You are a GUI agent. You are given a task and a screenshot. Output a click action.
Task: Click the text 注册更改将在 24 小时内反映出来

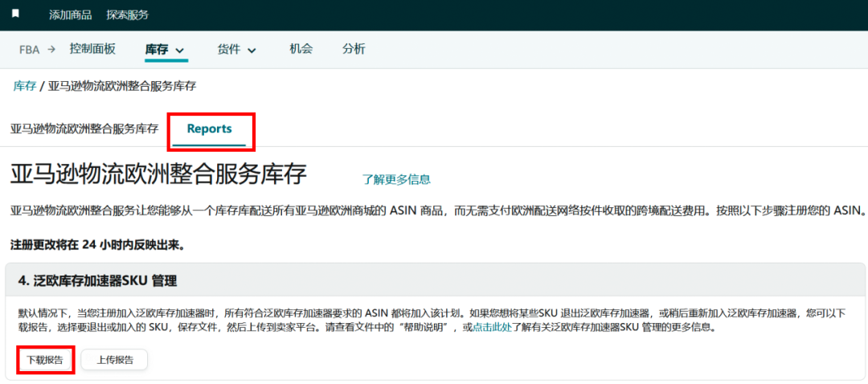[97, 245]
